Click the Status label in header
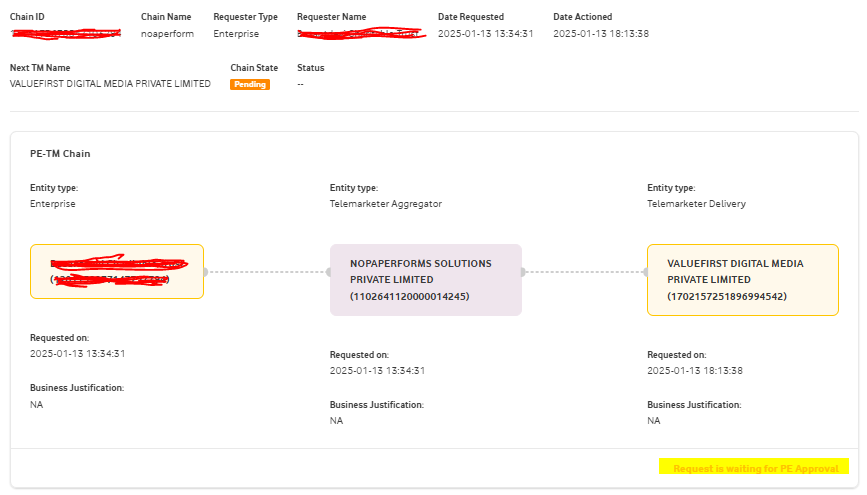 [310, 67]
